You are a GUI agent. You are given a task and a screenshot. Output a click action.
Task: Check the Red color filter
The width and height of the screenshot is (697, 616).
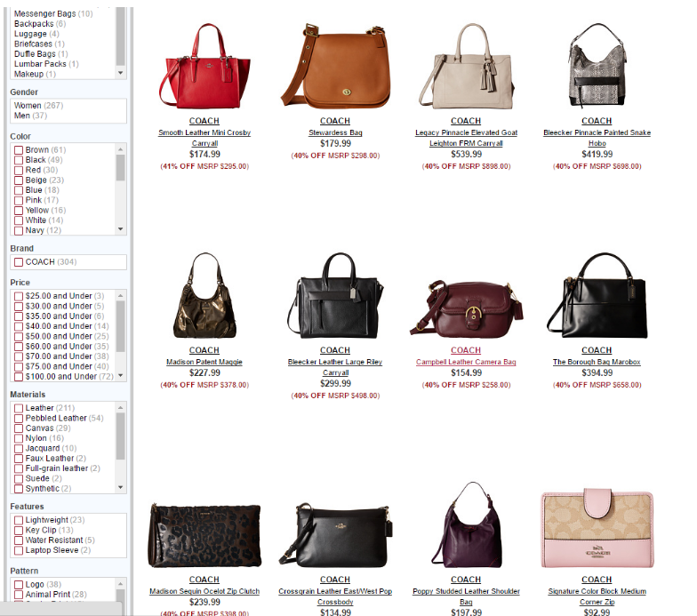pos(18,171)
